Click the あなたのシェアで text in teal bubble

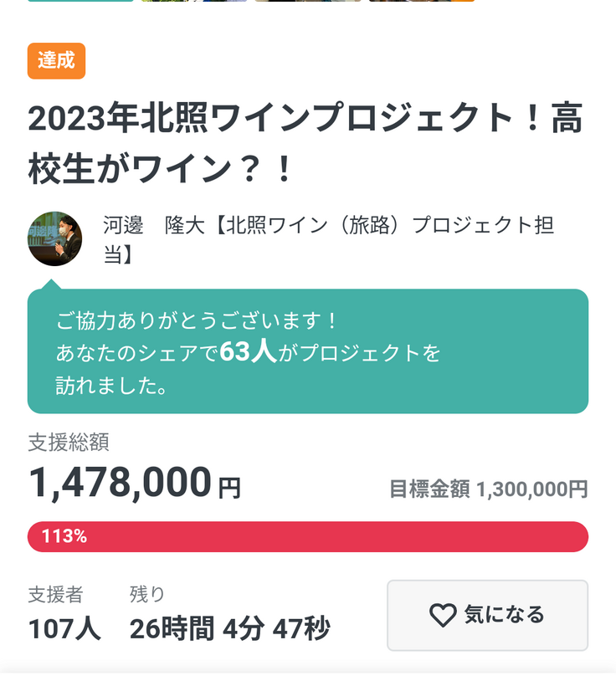(137, 353)
